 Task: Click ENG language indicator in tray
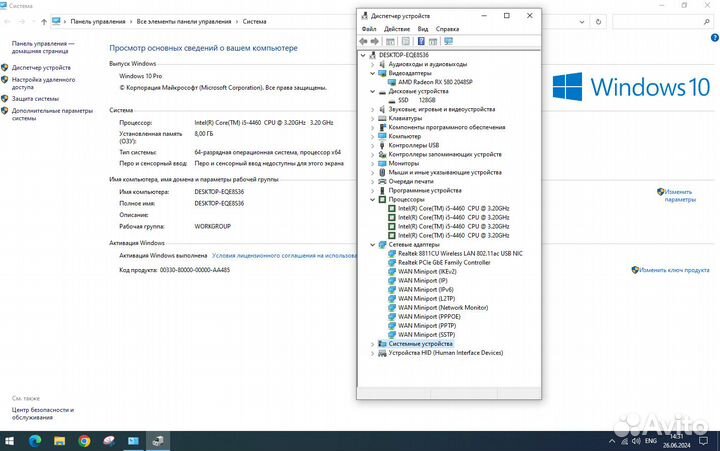651,441
